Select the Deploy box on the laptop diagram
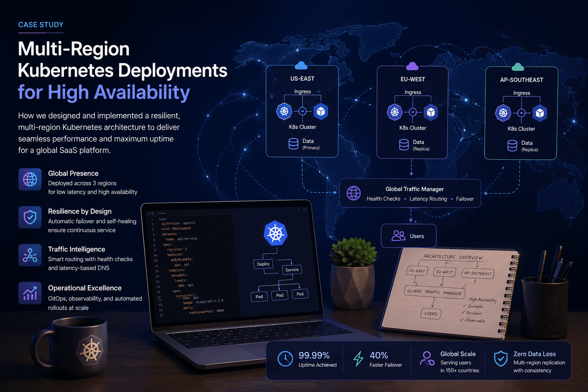The image size is (588, 392). tap(263, 264)
